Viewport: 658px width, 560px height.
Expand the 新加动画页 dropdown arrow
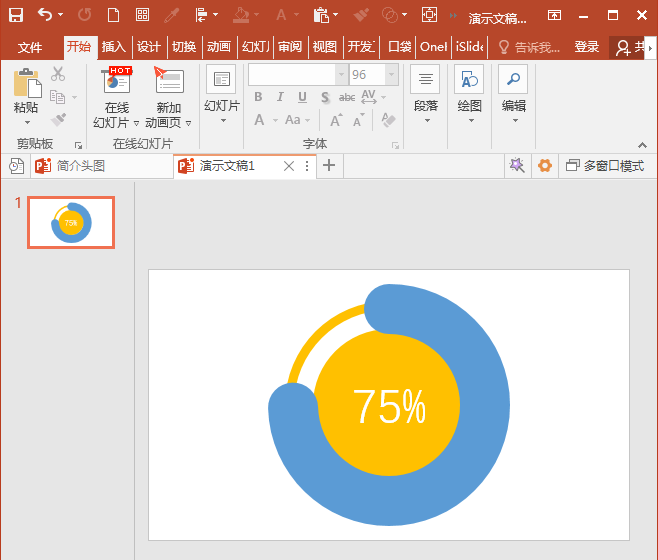(188, 123)
